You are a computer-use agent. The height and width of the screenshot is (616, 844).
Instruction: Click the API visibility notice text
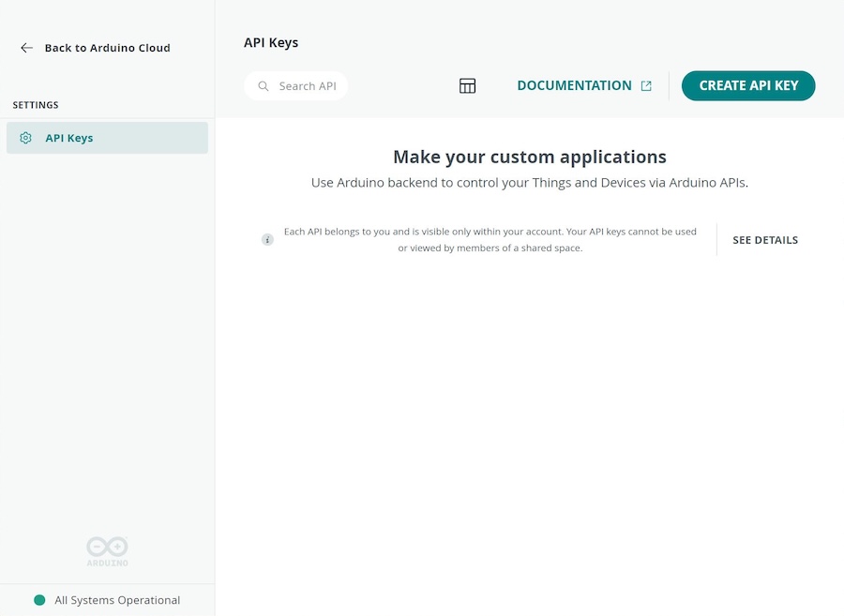(x=490, y=240)
